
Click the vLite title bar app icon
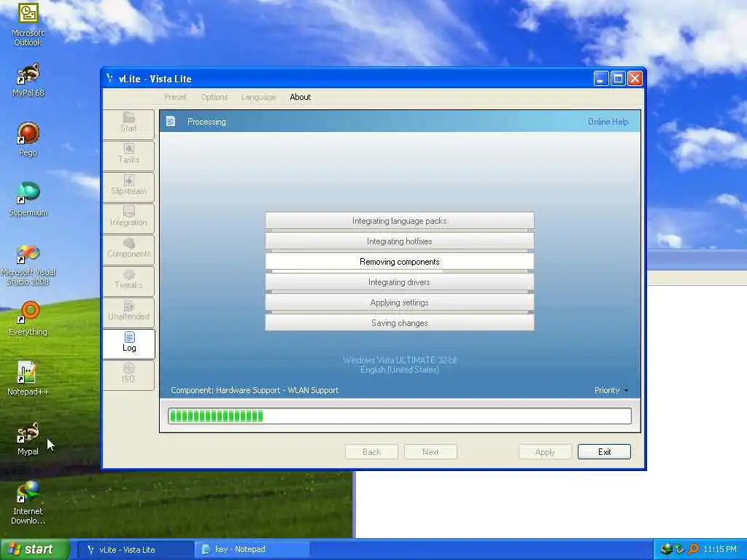(110, 79)
